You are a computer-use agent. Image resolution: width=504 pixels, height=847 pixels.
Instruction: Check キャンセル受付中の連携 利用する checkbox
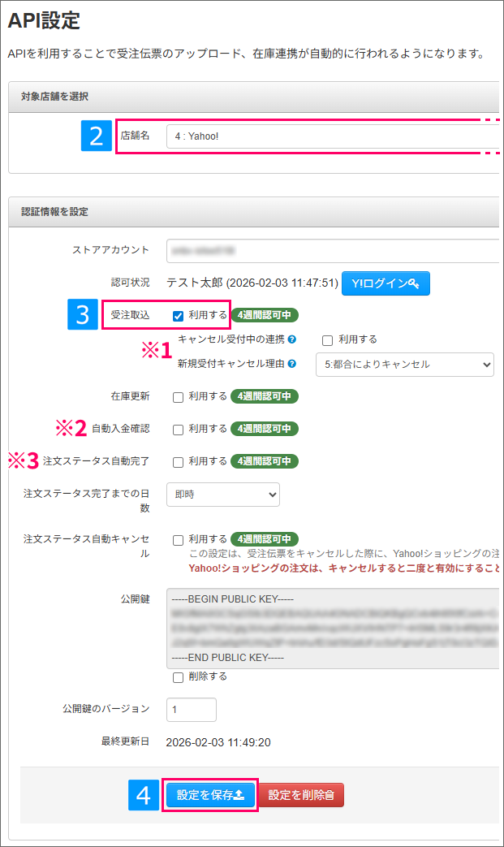point(327,339)
